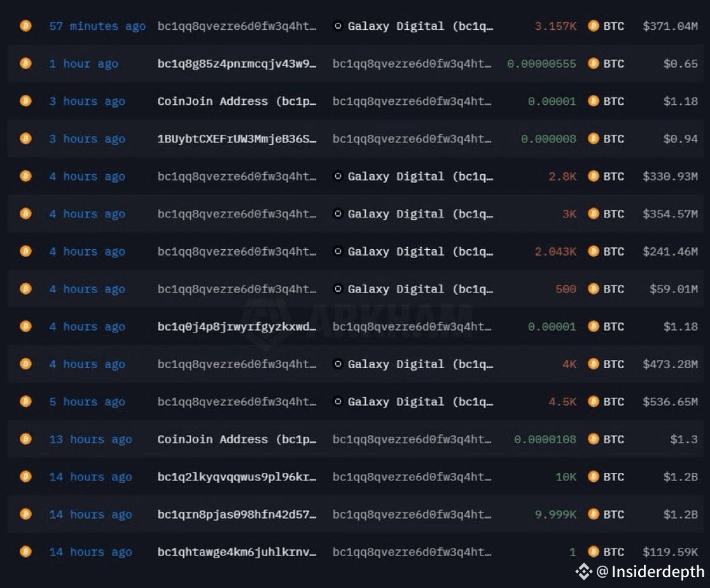This screenshot has width=710, height=588.
Task: Click the Bitcoin icon in the 1 hour ago row
Action: (26, 64)
